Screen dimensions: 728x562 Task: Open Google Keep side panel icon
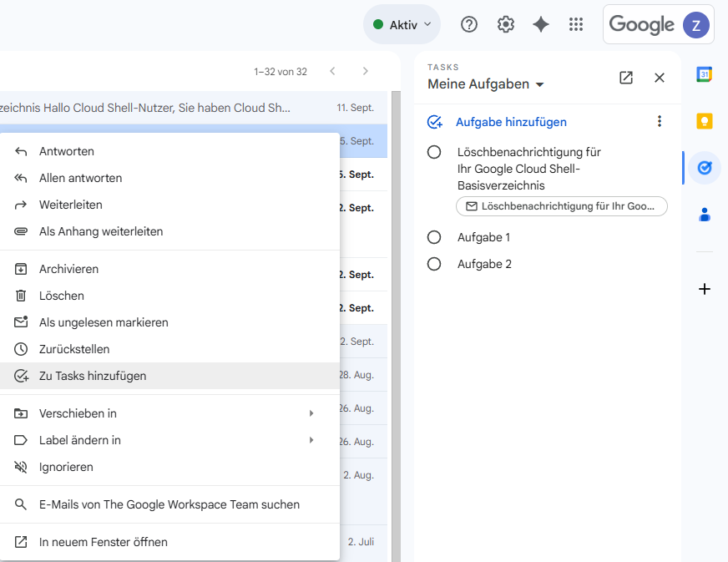[704, 121]
